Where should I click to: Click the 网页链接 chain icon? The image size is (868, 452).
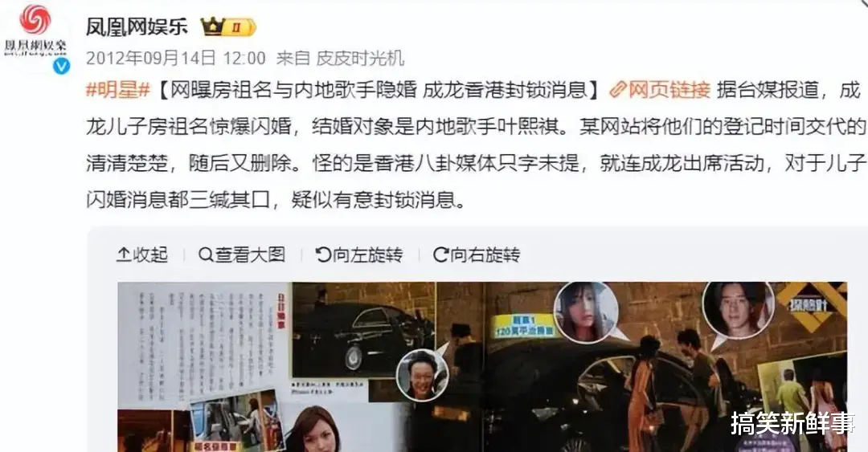pos(618,90)
